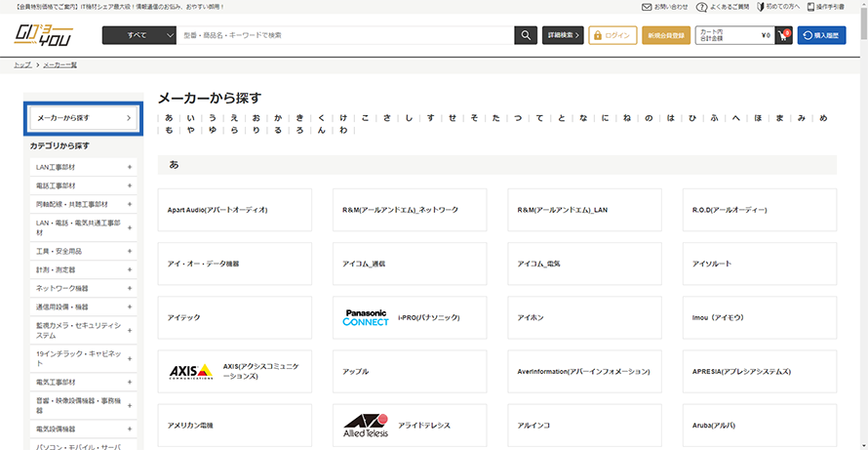Open the shopping cart icon
Screen dimensions: 868x450
click(x=783, y=35)
